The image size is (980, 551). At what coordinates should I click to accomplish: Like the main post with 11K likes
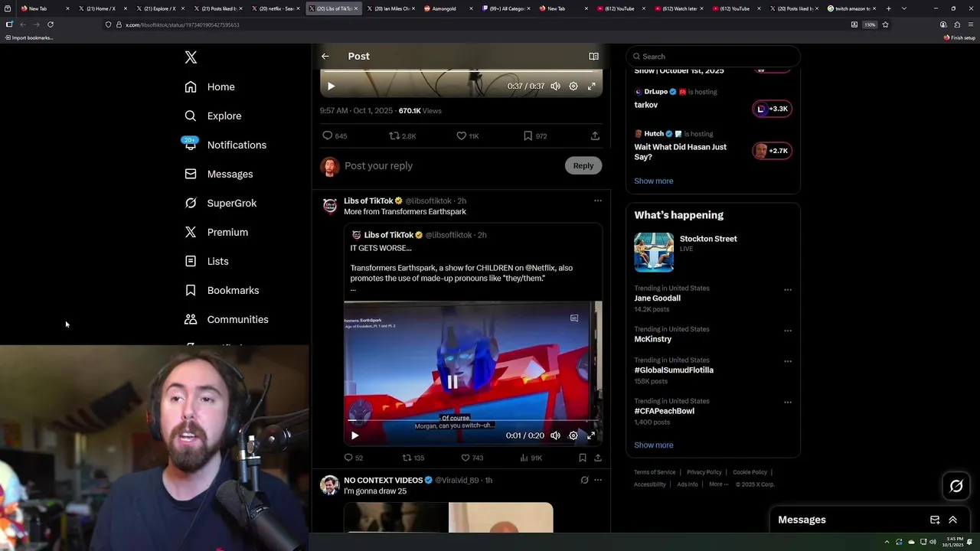[x=467, y=136]
